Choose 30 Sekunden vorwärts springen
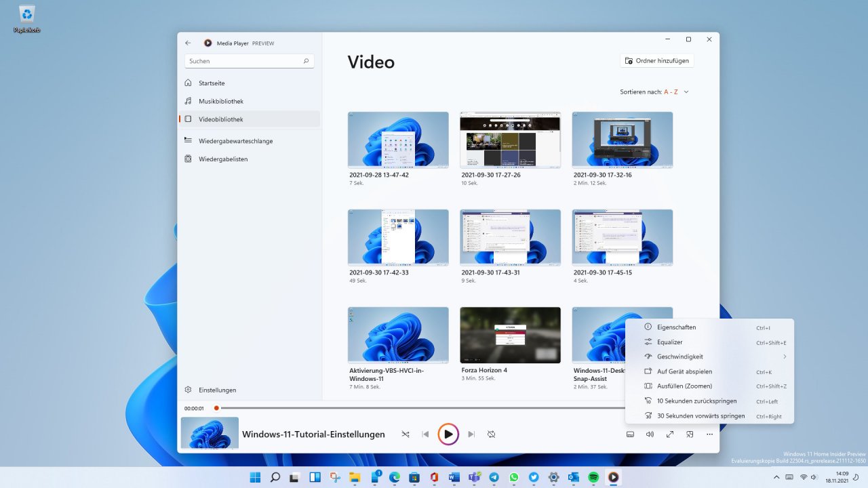 click(x=709, y=416)
